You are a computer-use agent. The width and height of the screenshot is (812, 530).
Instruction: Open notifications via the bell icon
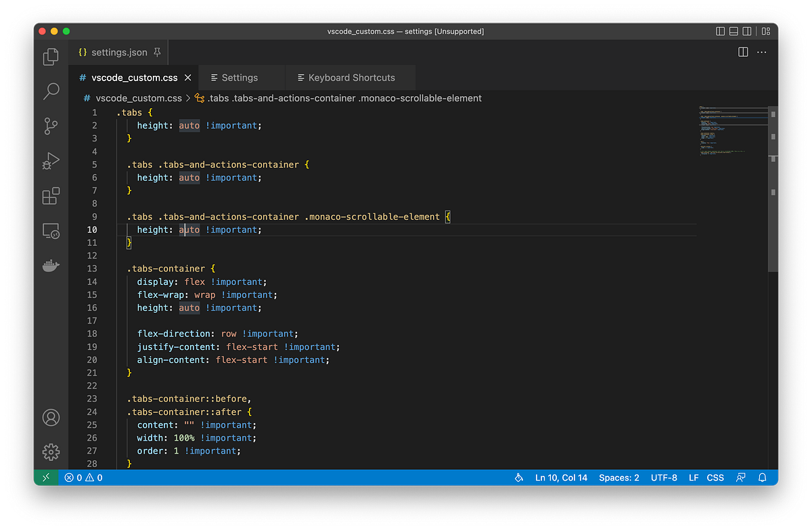[762, 477]
